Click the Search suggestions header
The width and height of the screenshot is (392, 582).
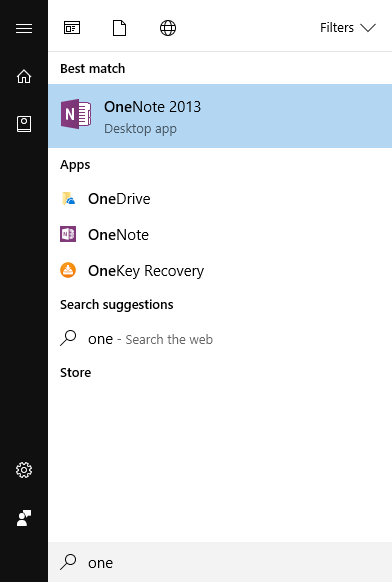(117, 305)
